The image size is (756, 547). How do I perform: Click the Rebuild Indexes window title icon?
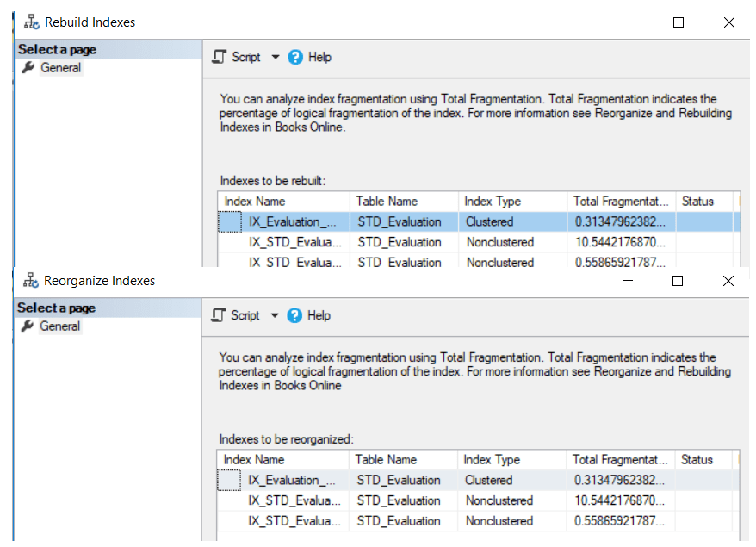click(x=32, y=22)
